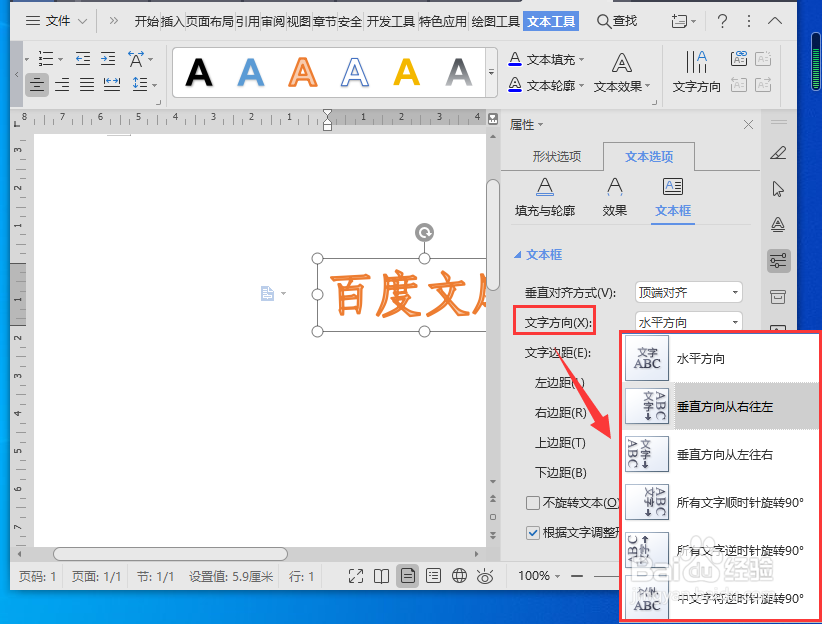Click the reading layout book icon
This screenshot has height=624, width=822.
[381, 576]
